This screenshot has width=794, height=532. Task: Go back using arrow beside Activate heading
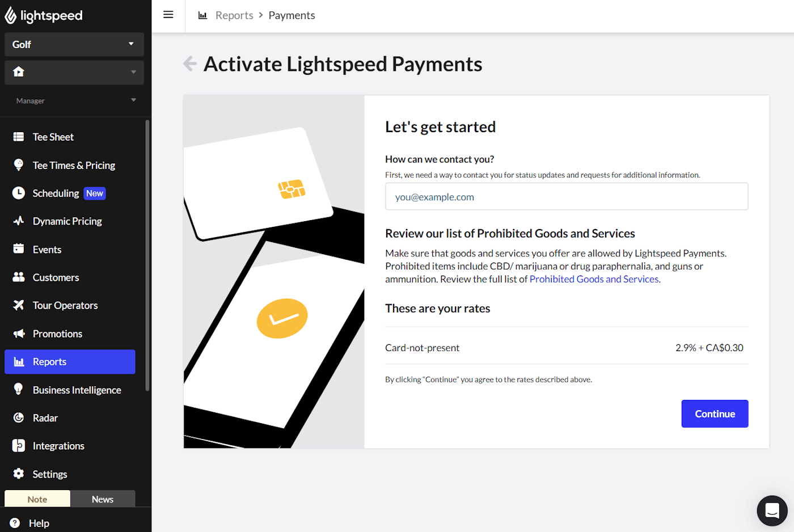(190, 64)
